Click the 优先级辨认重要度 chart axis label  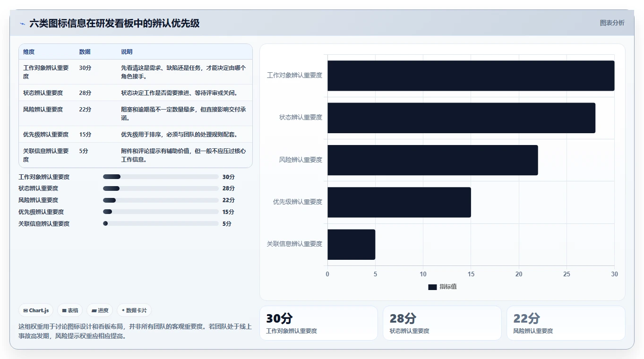pyautogui.click(x=298, y=202)
